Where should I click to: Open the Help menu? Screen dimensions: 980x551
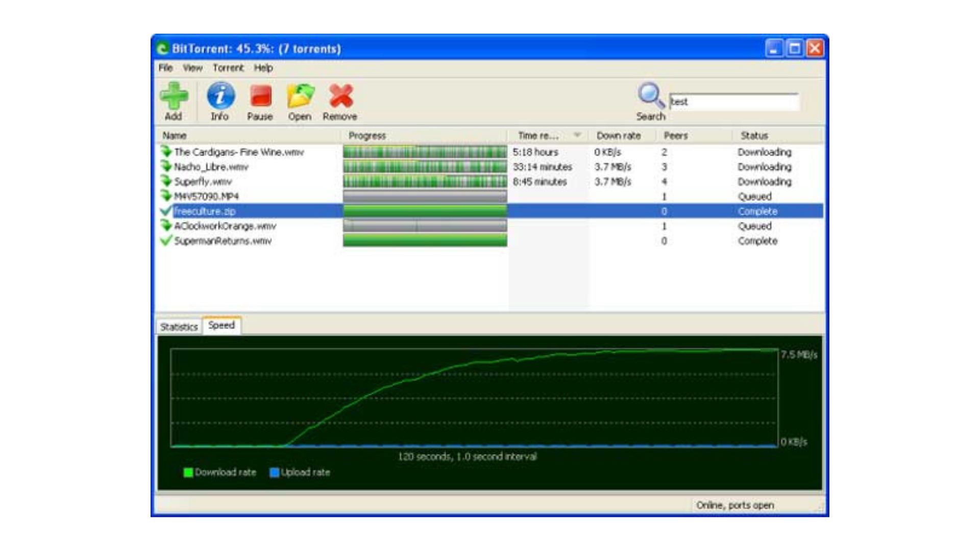(x=263, y=67)
